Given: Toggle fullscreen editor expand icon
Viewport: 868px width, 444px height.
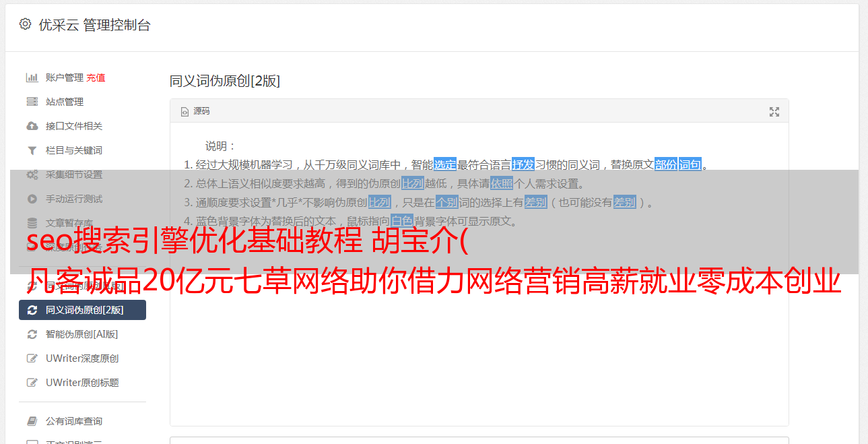Looking at the screenshot, I should point(774,112).
